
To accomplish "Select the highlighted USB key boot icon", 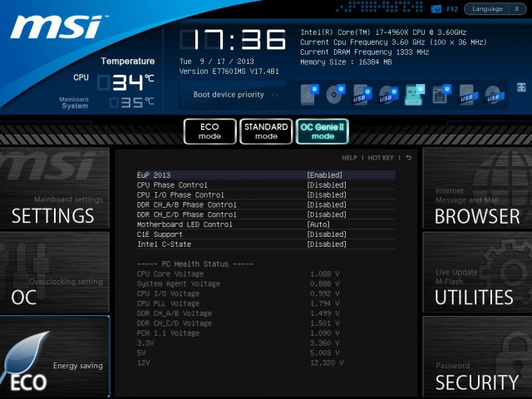I will coord(415,95).
